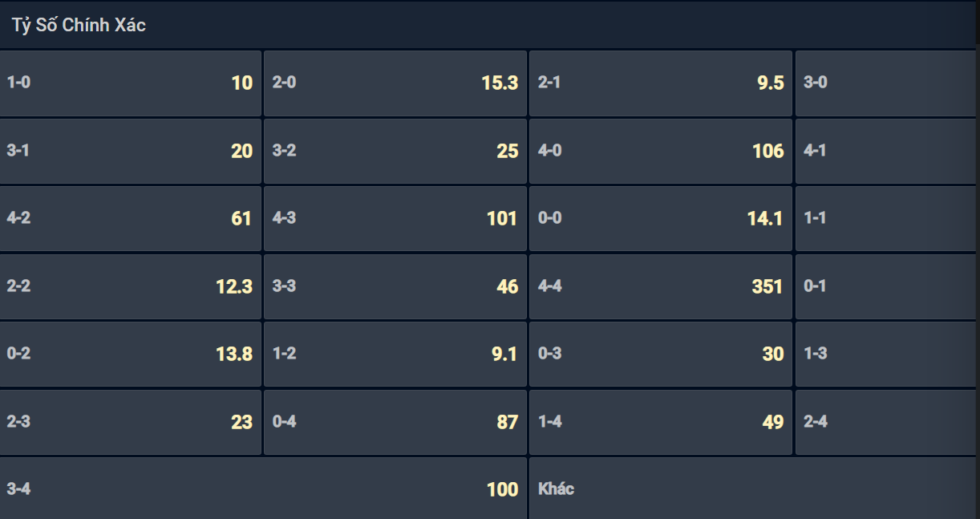Select the Khác (other score) option

coord(755,489)
